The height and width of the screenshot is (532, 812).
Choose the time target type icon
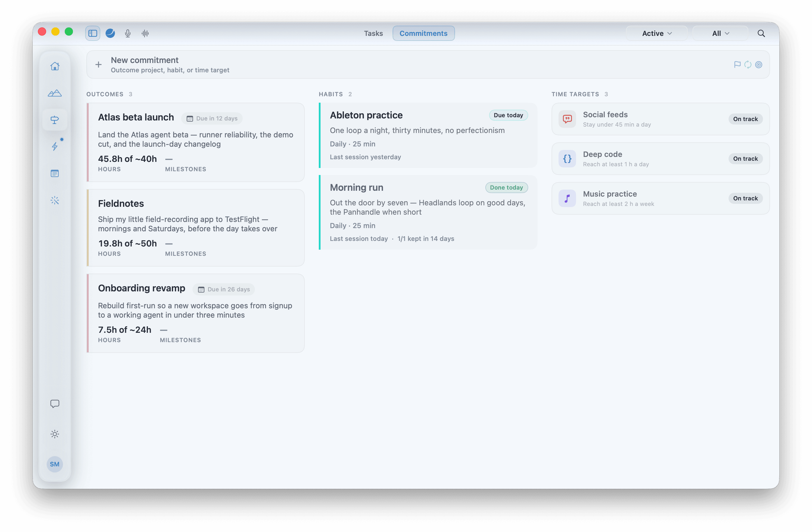(758, 64)
